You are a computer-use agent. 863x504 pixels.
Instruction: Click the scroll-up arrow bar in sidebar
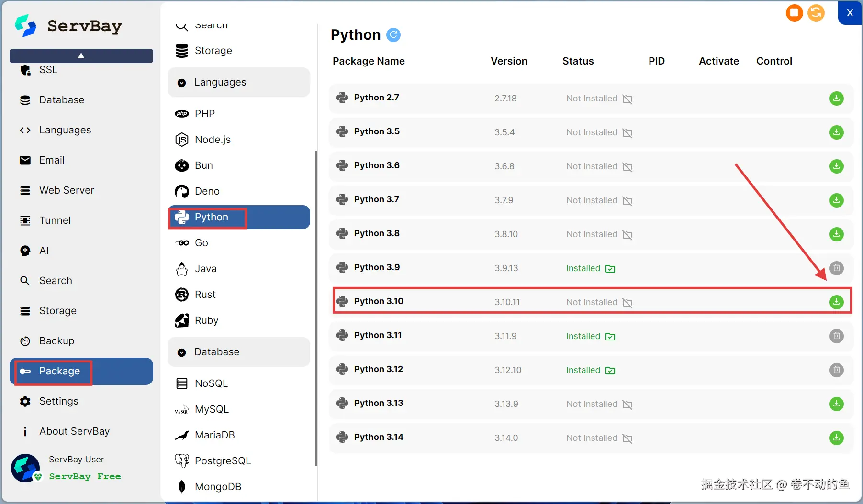81,56
